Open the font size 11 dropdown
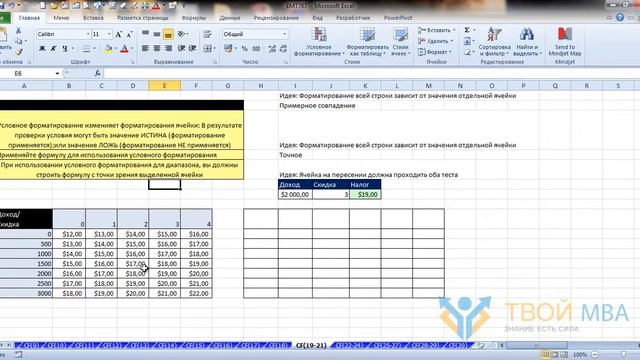The height and width of the screenshot is (360, 640). [x=109, y=34]
